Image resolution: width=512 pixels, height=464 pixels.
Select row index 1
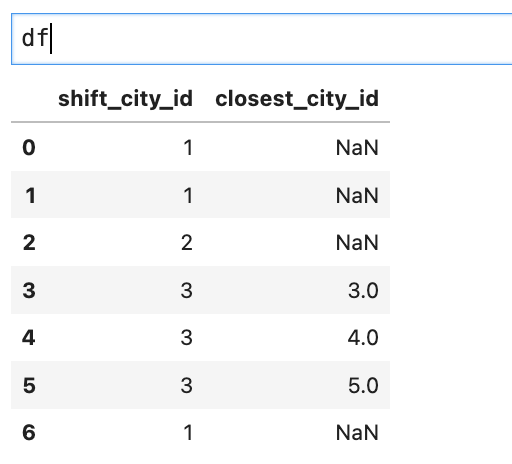(x=30, y=195)
